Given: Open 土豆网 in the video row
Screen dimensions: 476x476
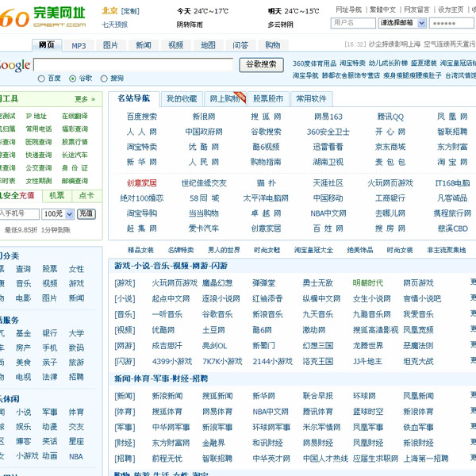Looking at the screenshot, I should pos(213,330).
